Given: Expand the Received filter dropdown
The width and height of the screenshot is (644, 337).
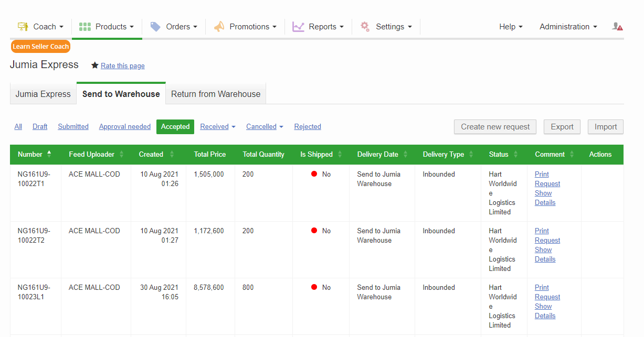Looking at the screenshot, I should click(x=218, y=126).
